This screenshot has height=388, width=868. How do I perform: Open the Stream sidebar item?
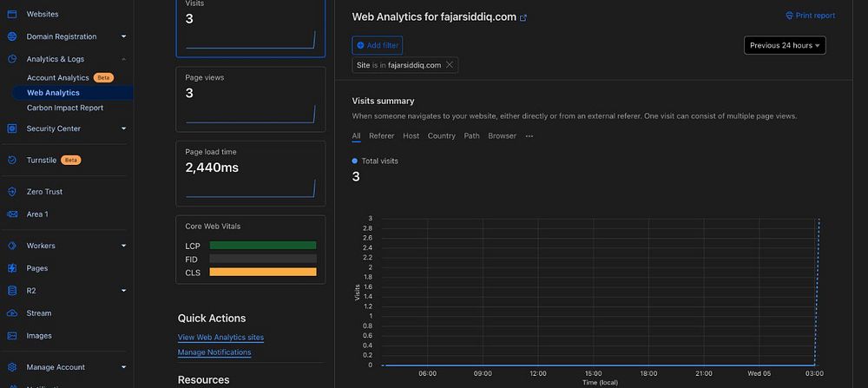[39, 313]
